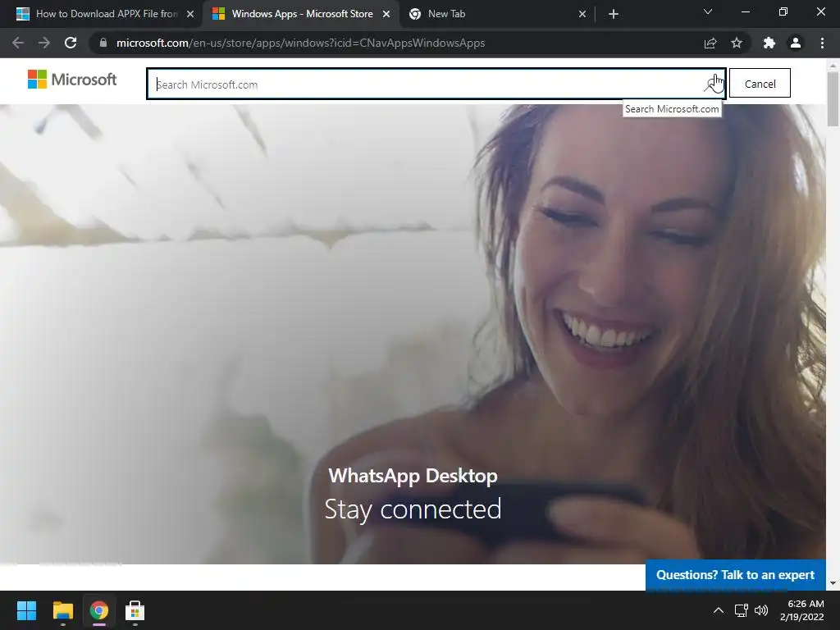840x630 pixels.
Task: Click Chrome icon on taskbar
Action: coord(99,610)
